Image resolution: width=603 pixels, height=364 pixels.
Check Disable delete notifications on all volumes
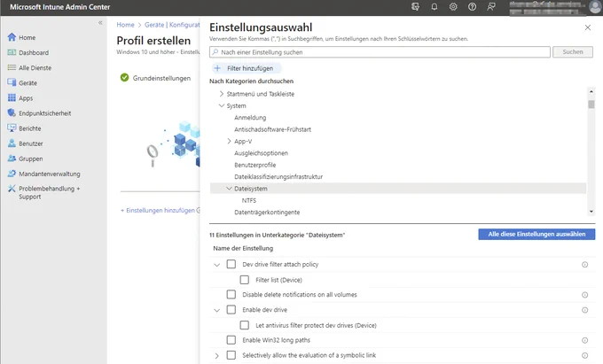231,295
